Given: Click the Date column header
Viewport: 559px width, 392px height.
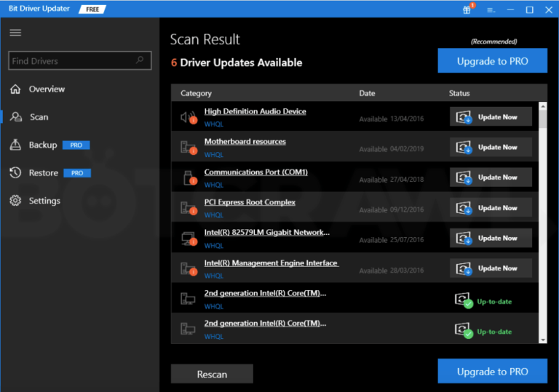Looking at the screenshot, I should (367, 93).
